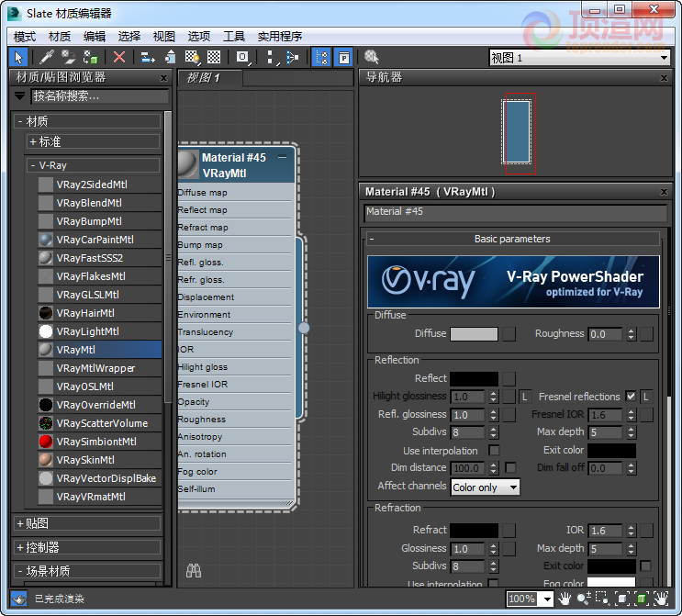
Task: Toggle refraction Exit color checkbox
Action: [646, 566]
